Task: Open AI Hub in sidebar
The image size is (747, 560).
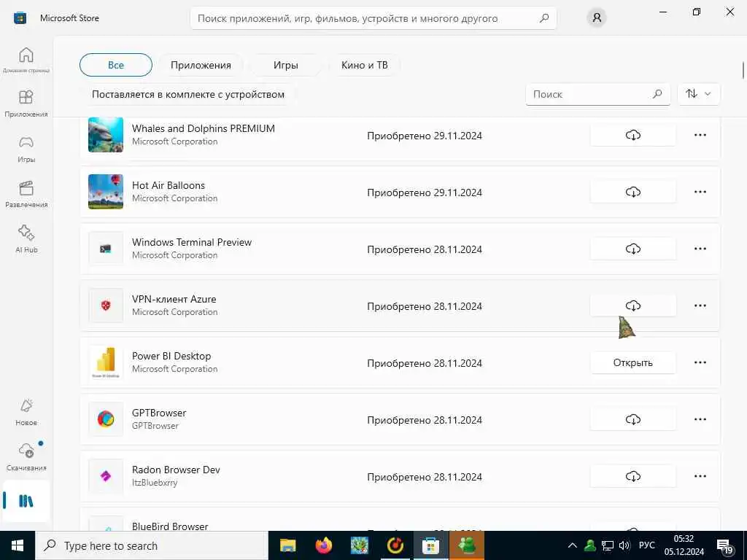Action: click(26, 238)
